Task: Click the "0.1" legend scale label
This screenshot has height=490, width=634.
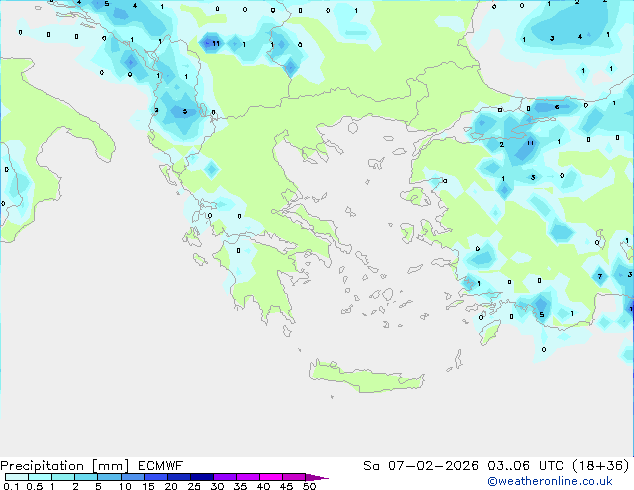Action: pos(11,486)
